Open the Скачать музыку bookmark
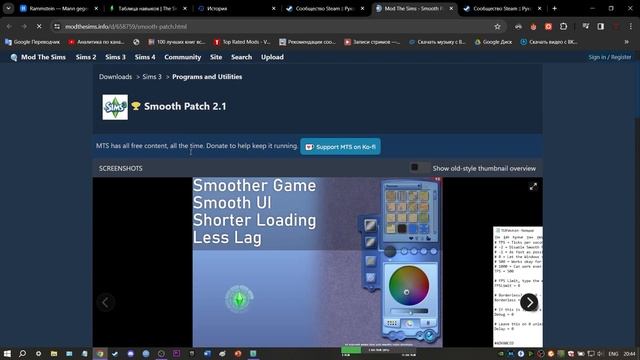 pyautogui.click(x=438, y=42)
